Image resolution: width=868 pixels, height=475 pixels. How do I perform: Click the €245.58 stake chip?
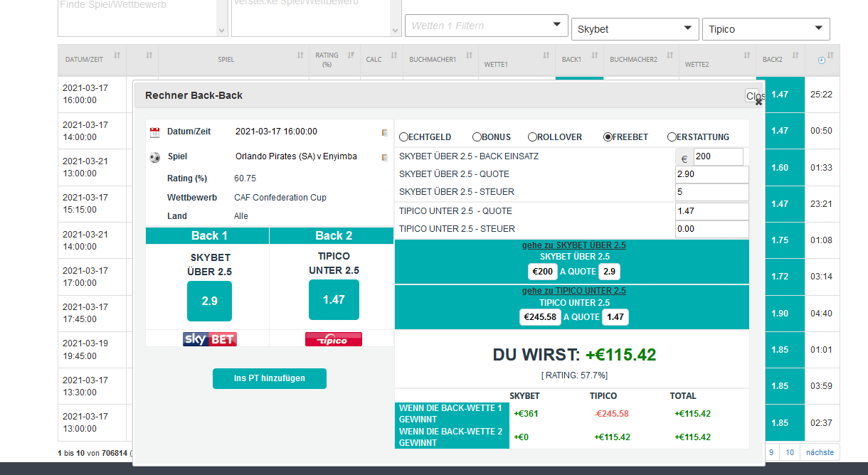point(540,317)
